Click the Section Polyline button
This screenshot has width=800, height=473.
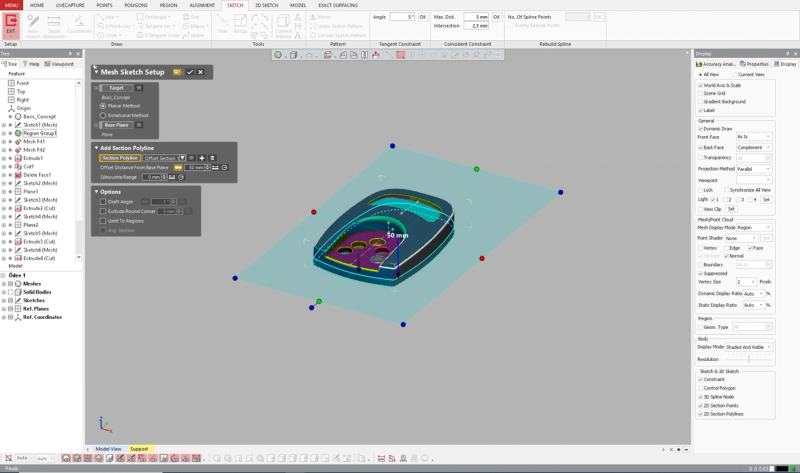120,158
